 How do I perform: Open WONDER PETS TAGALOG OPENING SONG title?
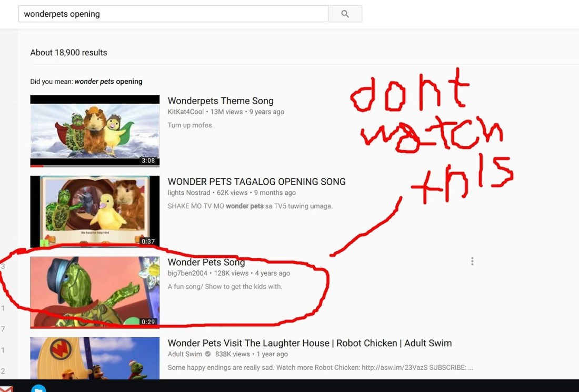pos(257,182)
